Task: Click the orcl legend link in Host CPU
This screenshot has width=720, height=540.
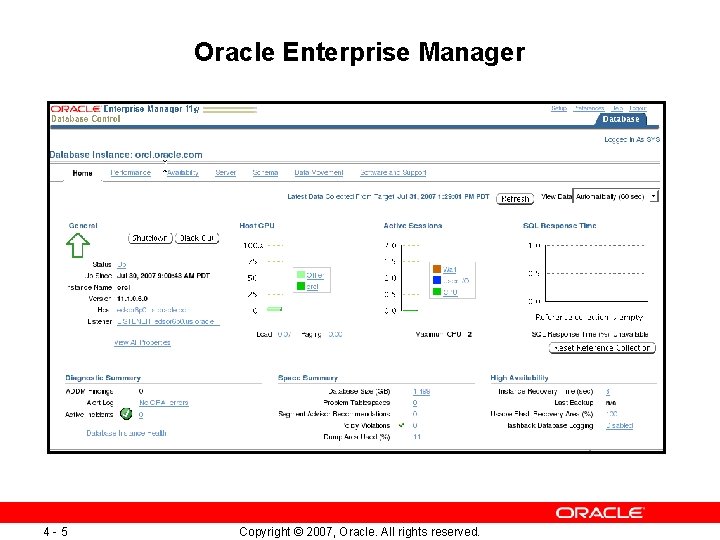Action: pos(312,287)
